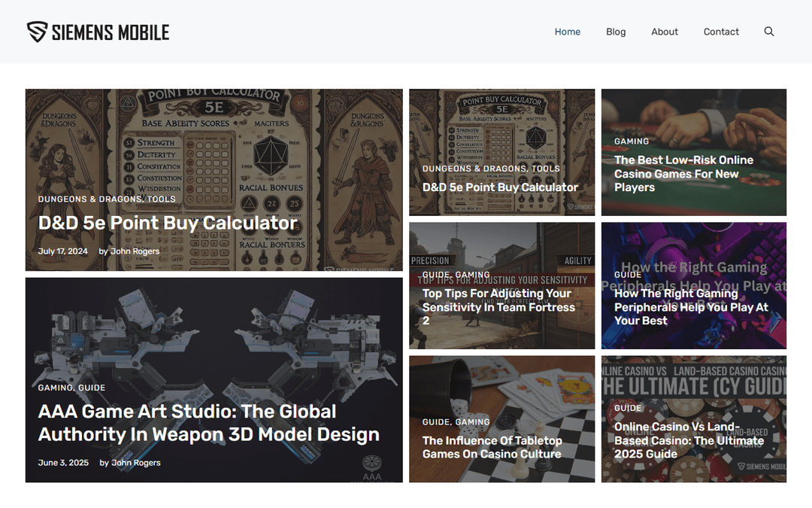Open the small D&D 5e Point Buy Calculator card title
812x508 pixels.
coord(500,187)
